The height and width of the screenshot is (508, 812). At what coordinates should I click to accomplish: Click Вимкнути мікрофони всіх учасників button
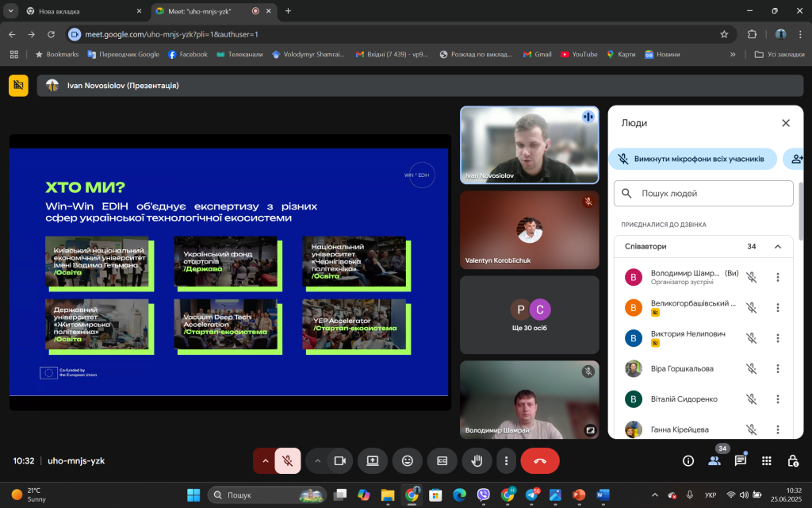[693, 159]
